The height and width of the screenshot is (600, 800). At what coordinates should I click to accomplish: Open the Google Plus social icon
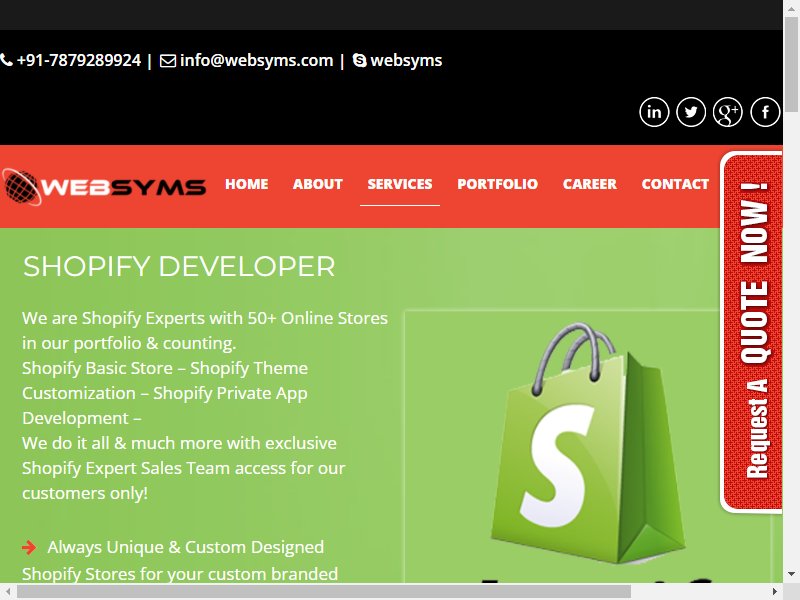click(728, 112)
